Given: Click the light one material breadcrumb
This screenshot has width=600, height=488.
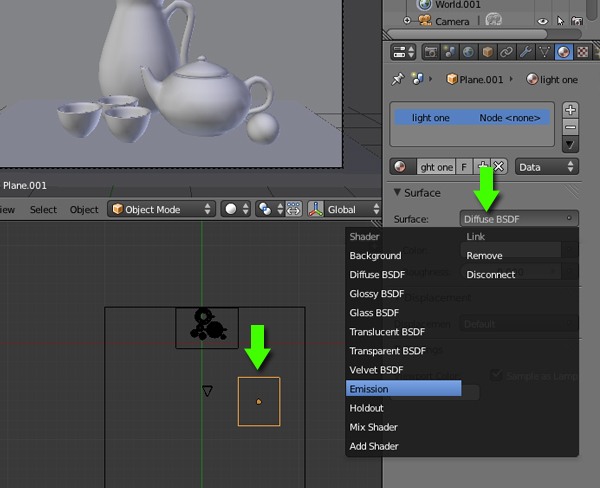Looking at the screenshot, I should [x=552, y=80].
